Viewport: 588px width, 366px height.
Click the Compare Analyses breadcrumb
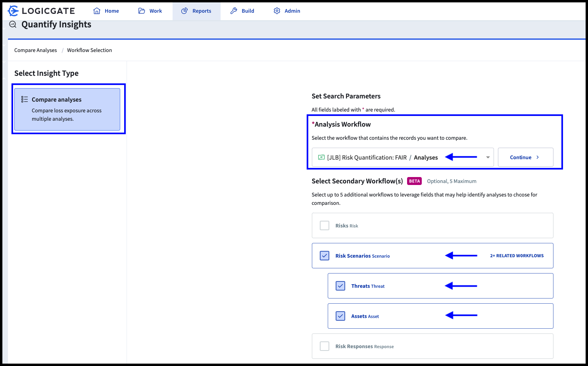pyautogui.click(x=36, y=50)
